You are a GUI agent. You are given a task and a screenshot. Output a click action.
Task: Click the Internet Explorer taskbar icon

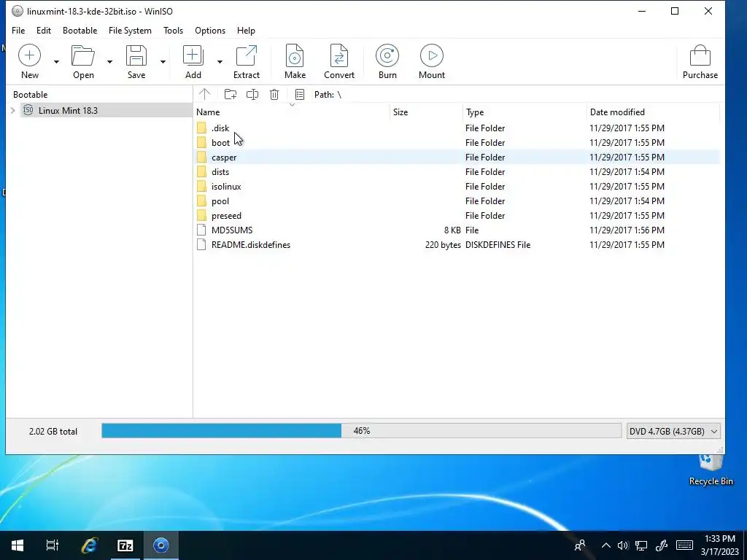[x=89, y=545]
